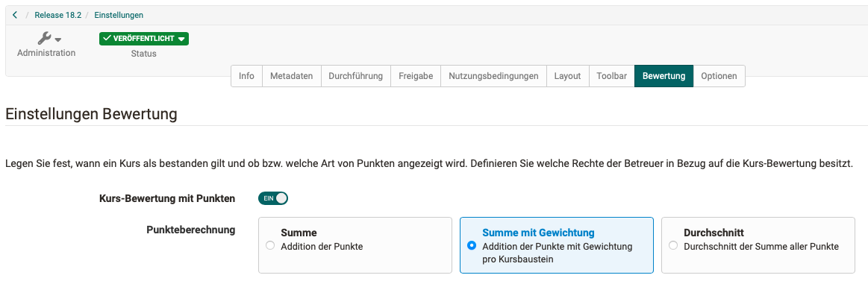Switch to the Optionen tab
Screen dimensions: 868x284
tap(719, 76)
